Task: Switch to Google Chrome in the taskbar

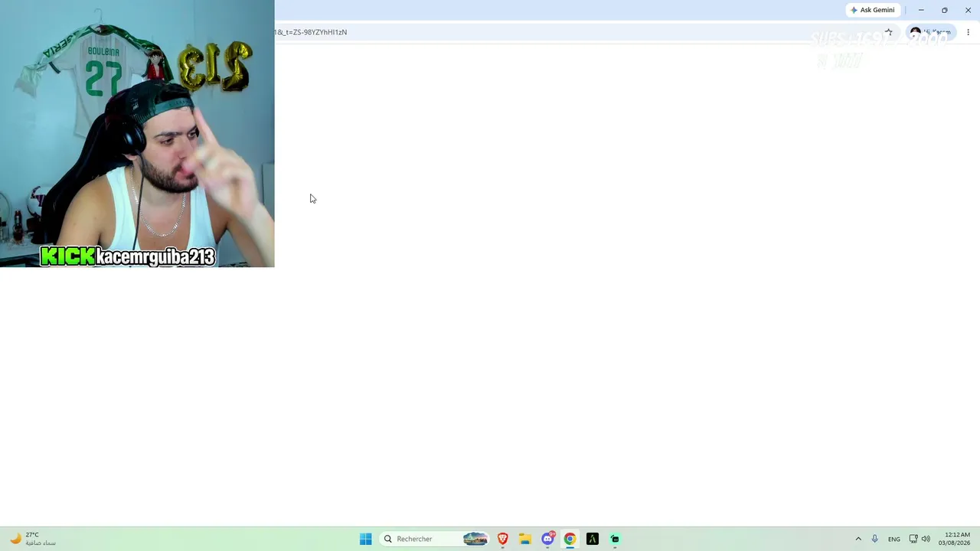Action: [x=570, y=539]
